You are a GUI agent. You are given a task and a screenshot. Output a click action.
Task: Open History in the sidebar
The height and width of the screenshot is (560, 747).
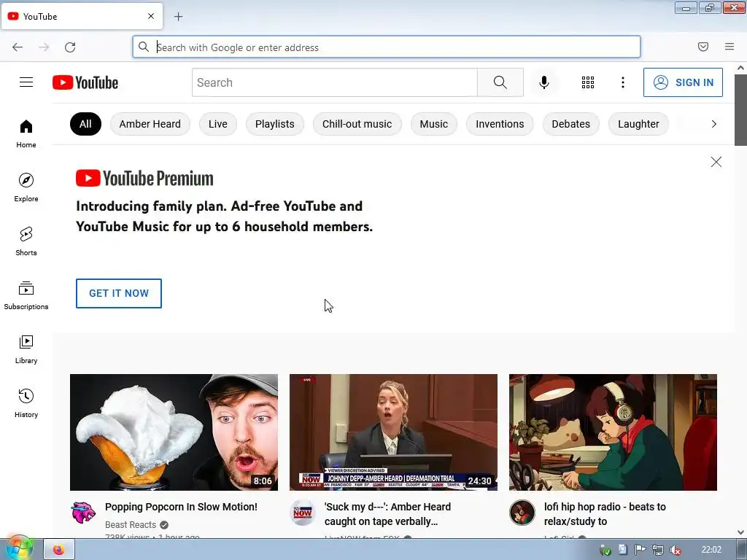pyautogui.click(x=26, y=403)
